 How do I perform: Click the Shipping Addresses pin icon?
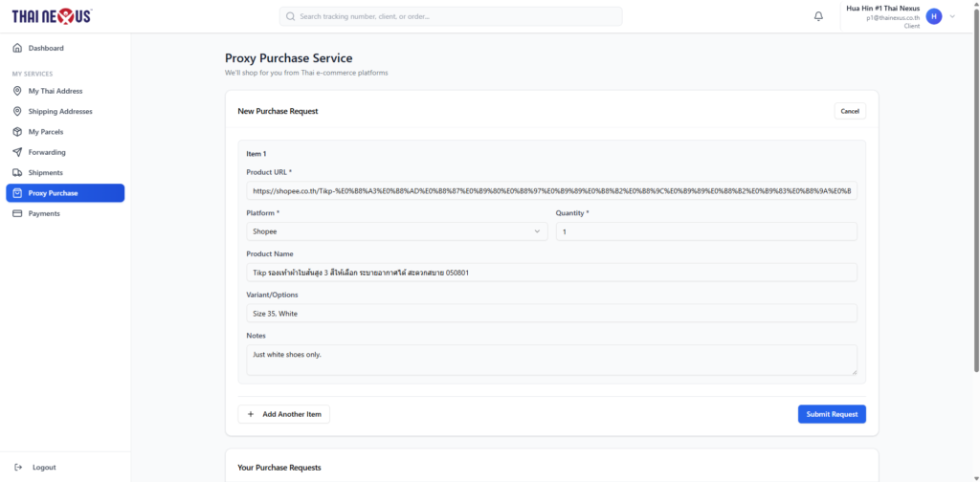(17, 112)
